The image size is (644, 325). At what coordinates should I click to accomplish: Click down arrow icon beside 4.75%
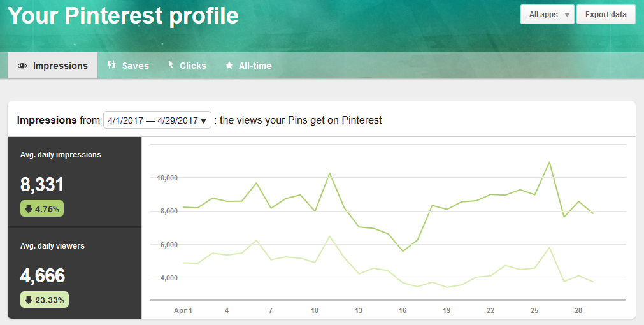point(29,208)
